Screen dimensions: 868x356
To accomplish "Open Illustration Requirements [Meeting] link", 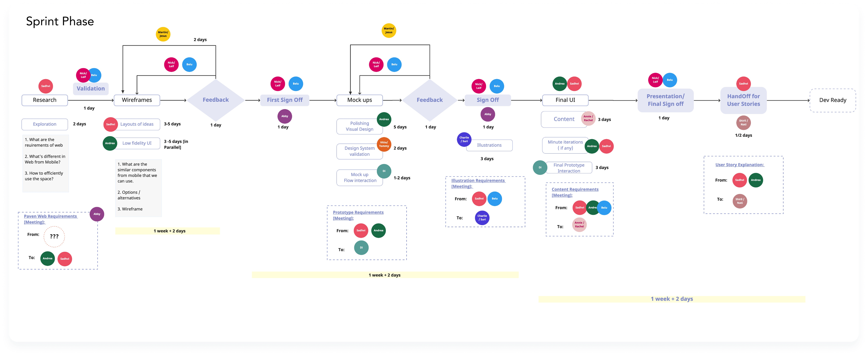I will tap(478, 183).
